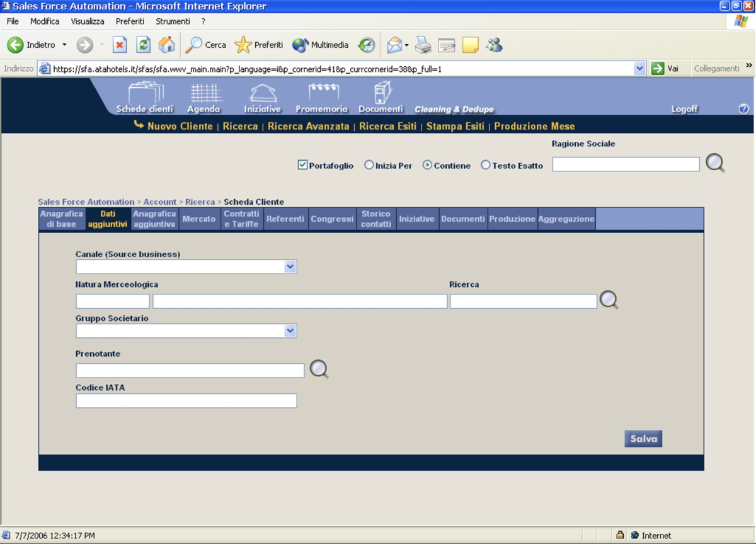Image resolution: width=756 pixels, height=544 pixels.
Task: Switch to the Congressi tab
Action: [332, 219]
